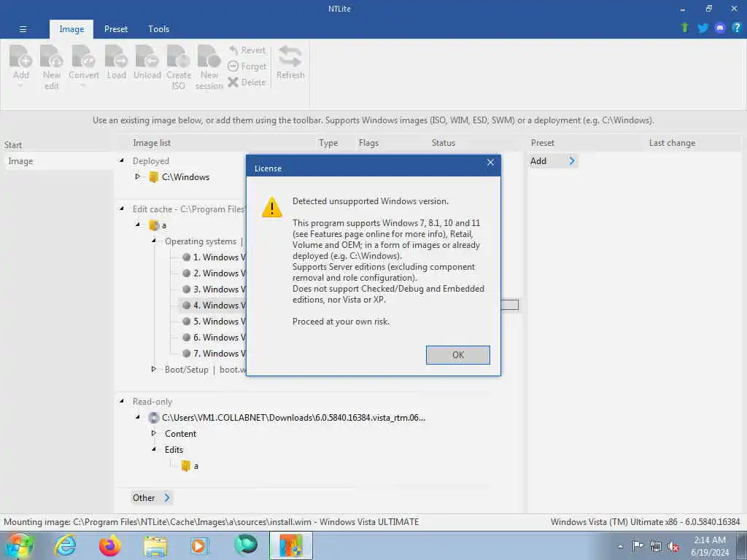This screenshot has height=560, width=747.
Task: Collapse the Deployed group
Action: click(x=122, y=161)
